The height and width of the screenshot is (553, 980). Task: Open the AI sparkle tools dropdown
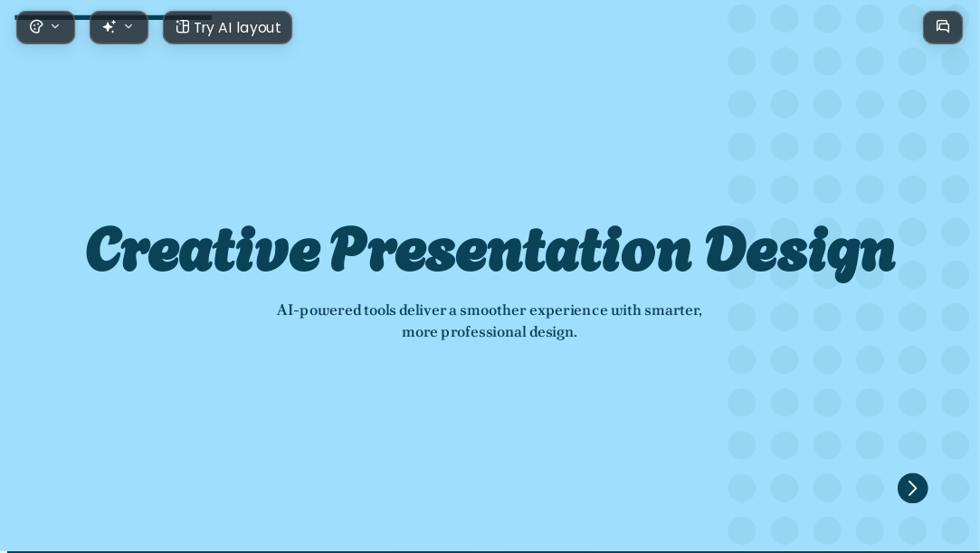(119, 27)
